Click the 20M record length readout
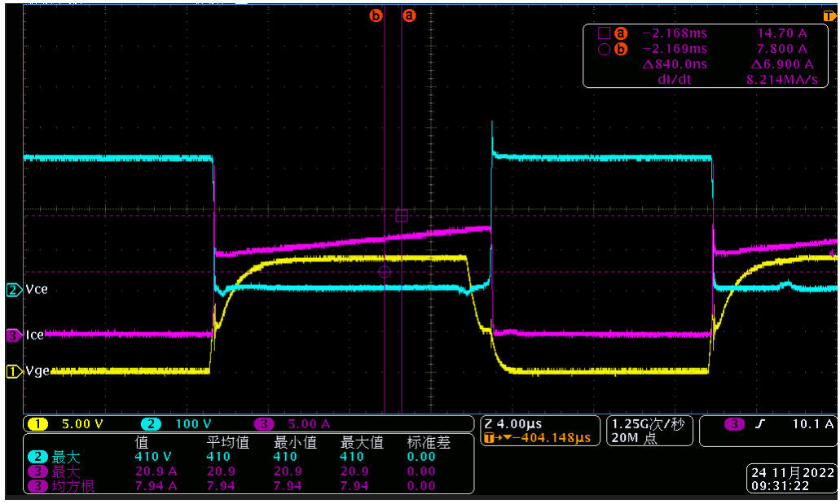 point(634,438)
